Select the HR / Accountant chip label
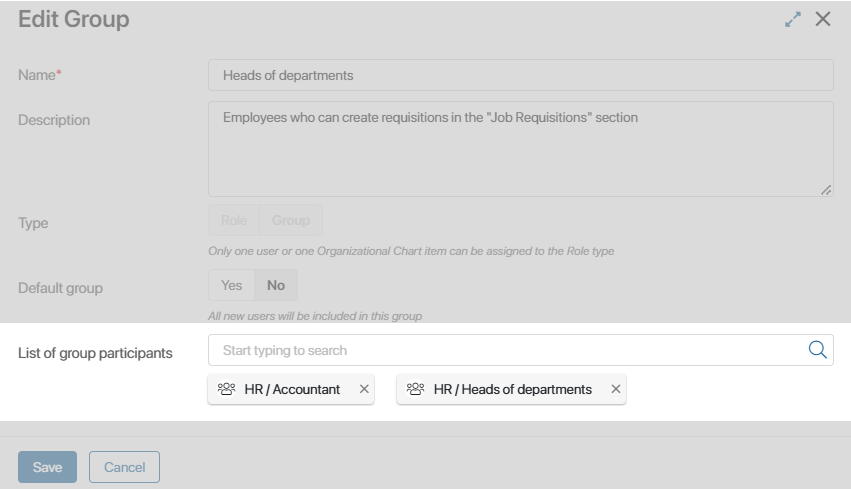 pyautogui.click(x=292, y=390)
